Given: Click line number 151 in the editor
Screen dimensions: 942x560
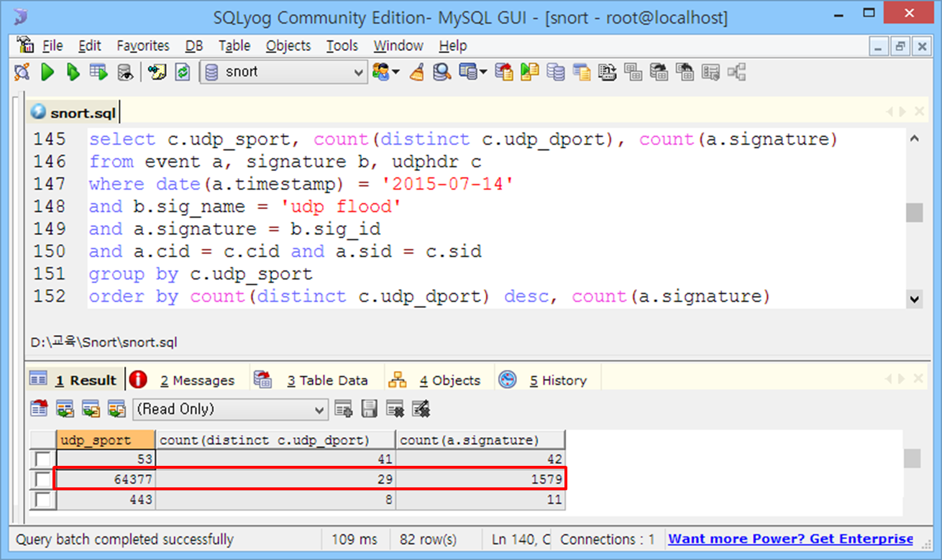Looking at the screenshot, I should tap(50, 274).
